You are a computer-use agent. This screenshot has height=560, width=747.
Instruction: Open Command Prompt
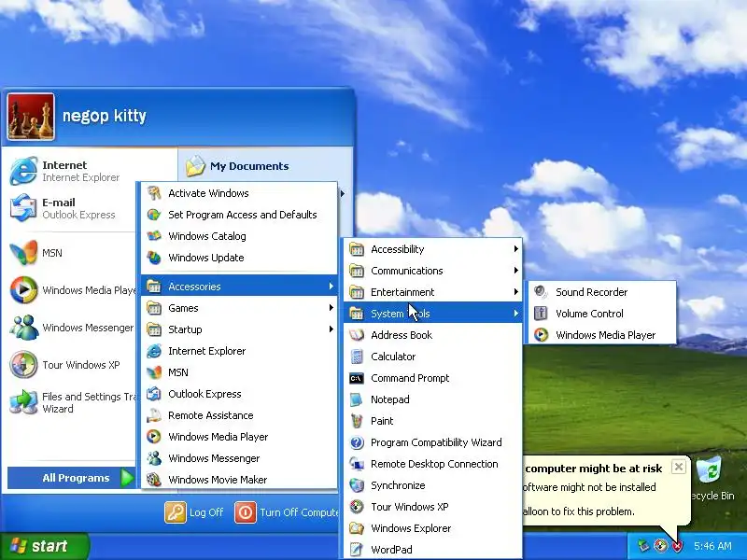point(432,378)
